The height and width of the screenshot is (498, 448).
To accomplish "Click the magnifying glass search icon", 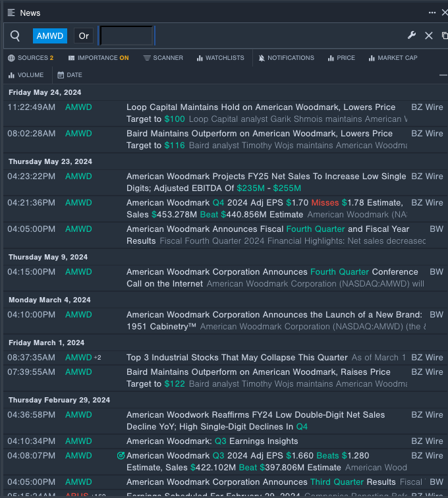I will pyautogui.click(x=15, y=36).
